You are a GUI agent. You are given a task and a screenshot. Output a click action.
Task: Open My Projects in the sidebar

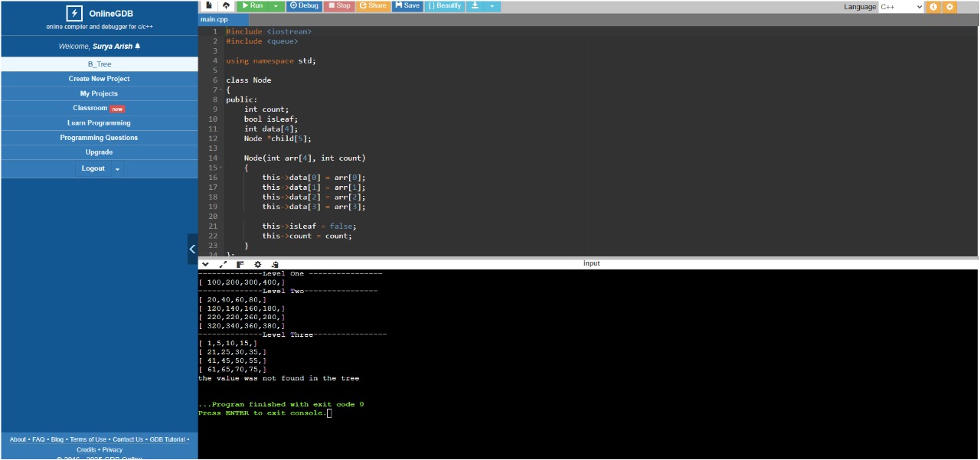(x=99, y=93)
